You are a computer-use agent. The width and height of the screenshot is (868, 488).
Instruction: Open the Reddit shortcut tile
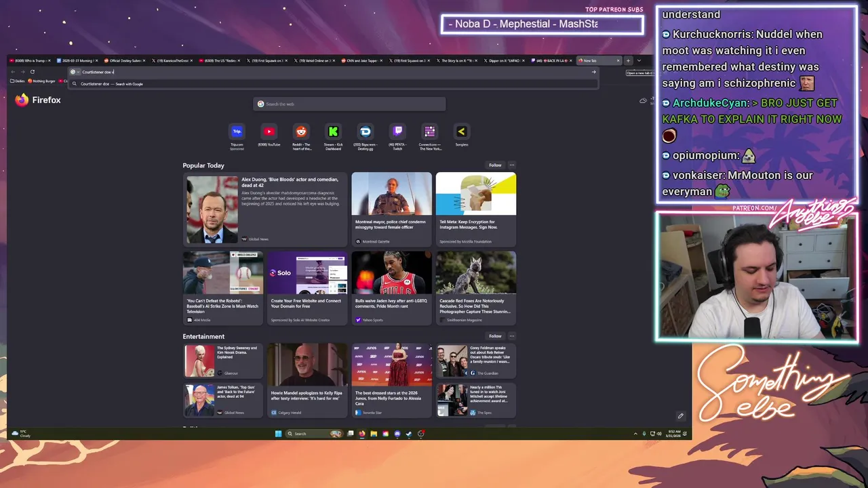click(301, 136)
